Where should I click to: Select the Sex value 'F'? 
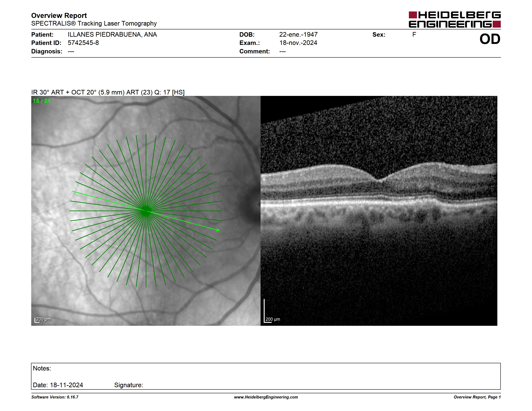[414, 35]
